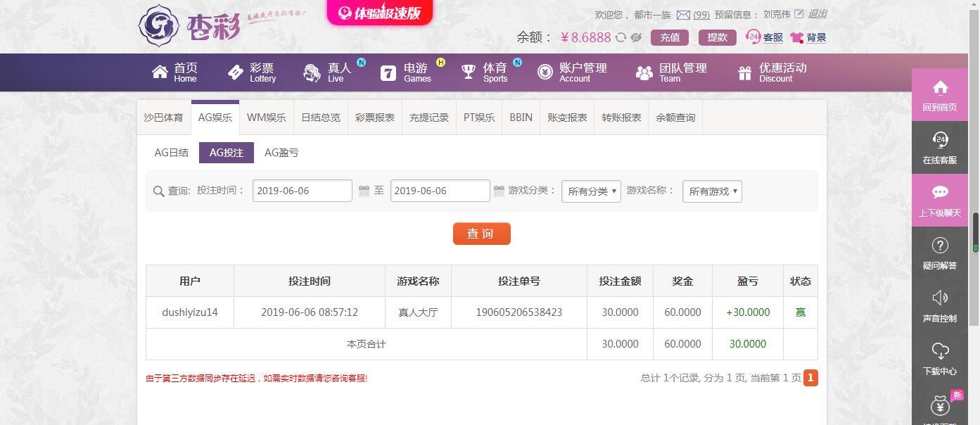Toggle 声音控制 sound control
Image resolution: width=980 pixels, height=425 pixels.
pyautogui.click(x=940, y=306)
